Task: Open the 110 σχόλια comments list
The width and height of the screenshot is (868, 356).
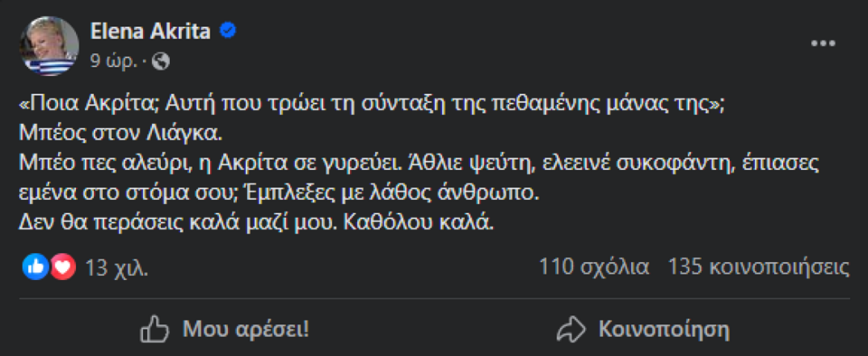Action: (594, 267)
